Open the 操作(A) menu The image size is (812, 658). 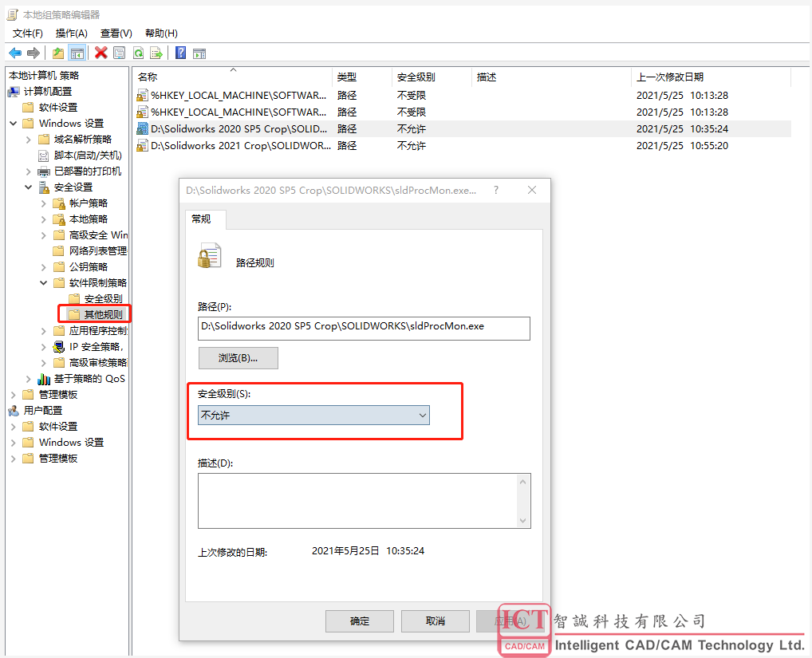tap(72, 33)
